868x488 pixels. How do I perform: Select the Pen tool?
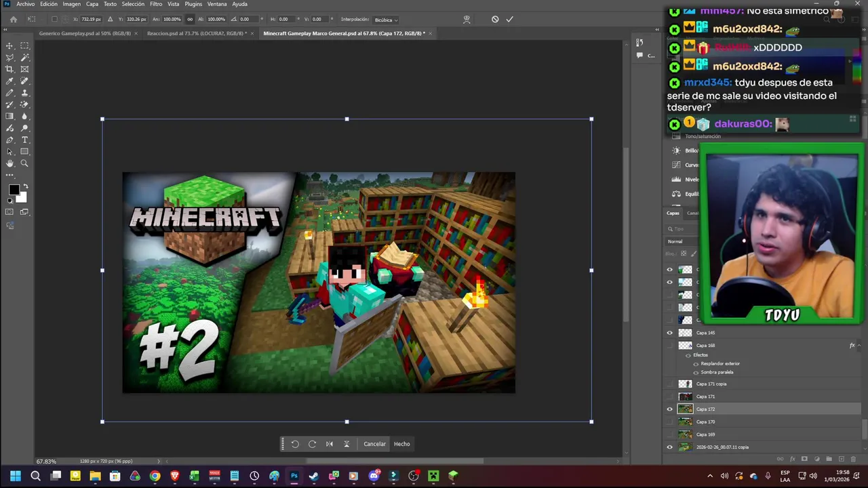[9, 140]
